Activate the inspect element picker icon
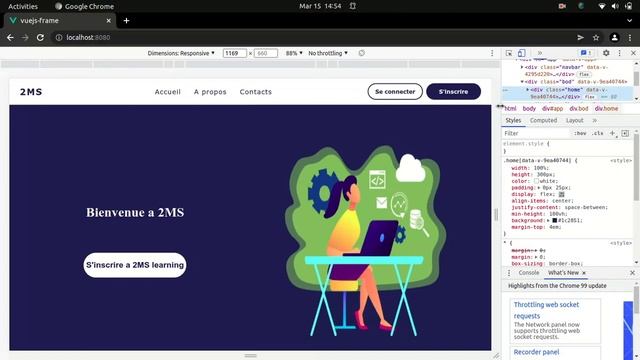Viewport: 640px width, 360px height. click(509, 53)
